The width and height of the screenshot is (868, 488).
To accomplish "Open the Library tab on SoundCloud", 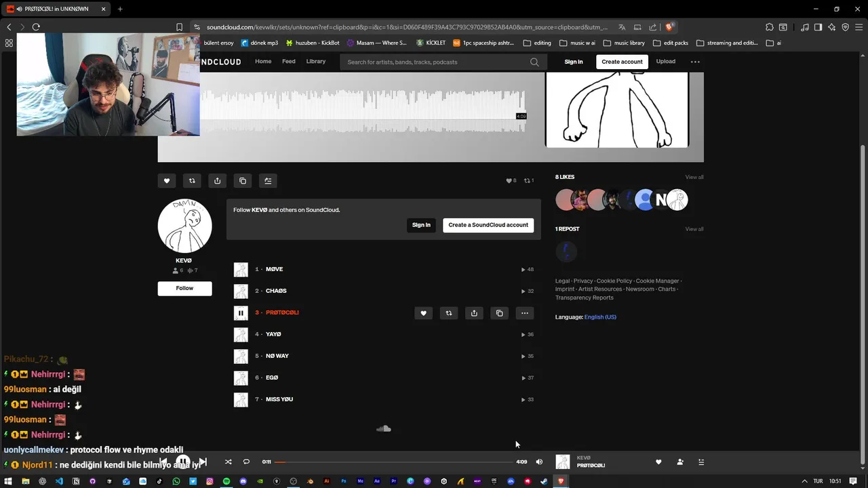I will click(x=316, y=62).
